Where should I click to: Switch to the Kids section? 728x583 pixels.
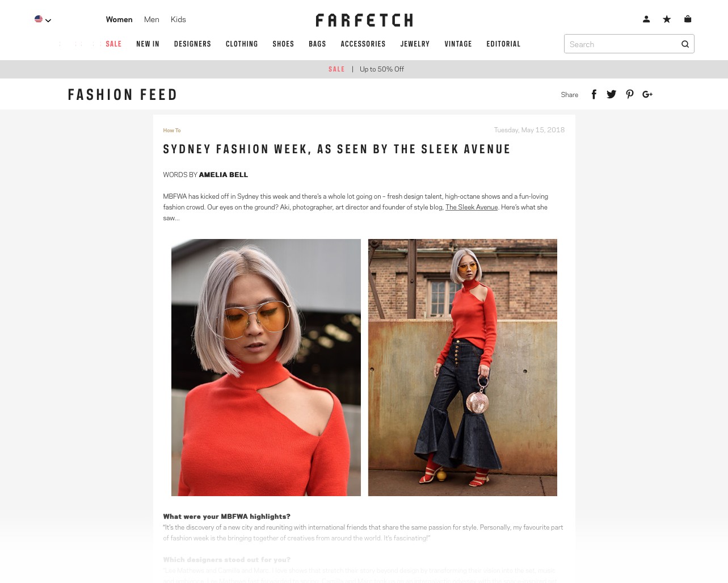tap(178, 19)
